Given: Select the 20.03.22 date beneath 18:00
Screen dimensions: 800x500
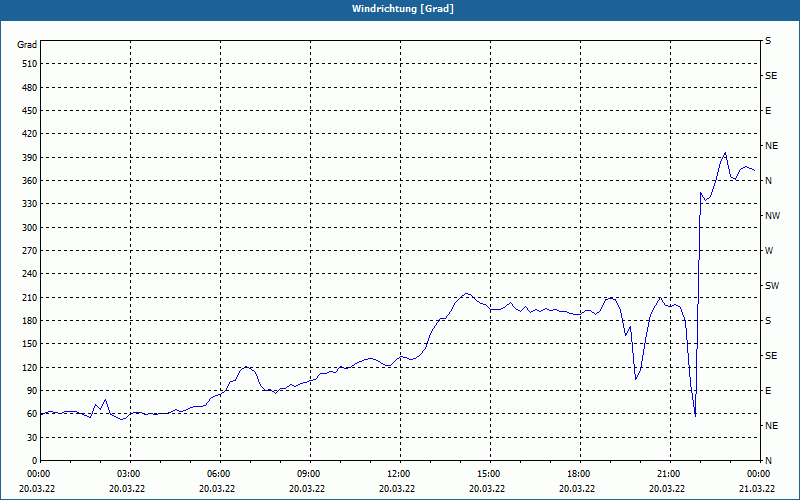Looking at the screenshot, I should tap(577, 489).
